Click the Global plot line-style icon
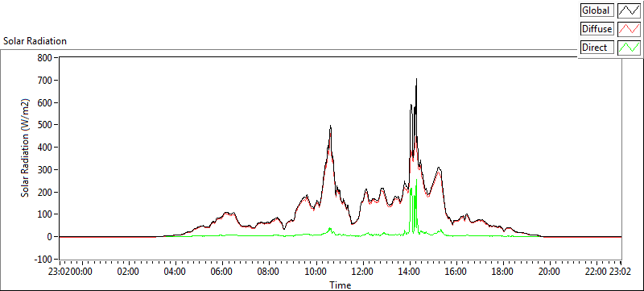The width and height of the screenshot is (644, 291). (x=630, y=10)
